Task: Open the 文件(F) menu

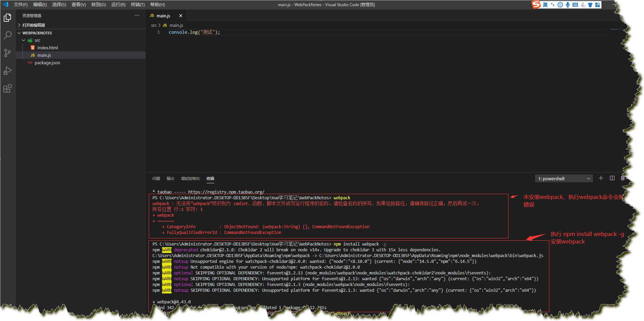Action: 21,4
